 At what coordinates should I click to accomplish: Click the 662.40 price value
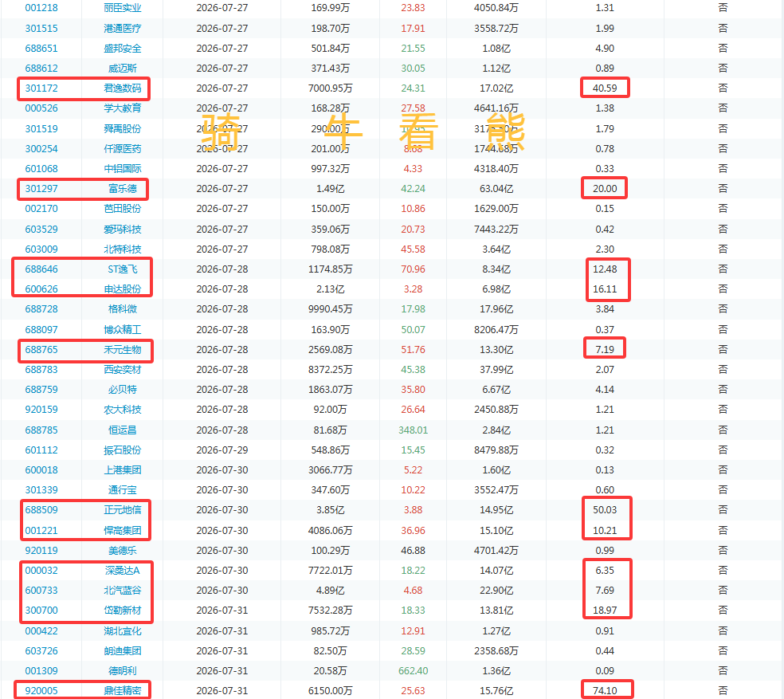point(413,671)
